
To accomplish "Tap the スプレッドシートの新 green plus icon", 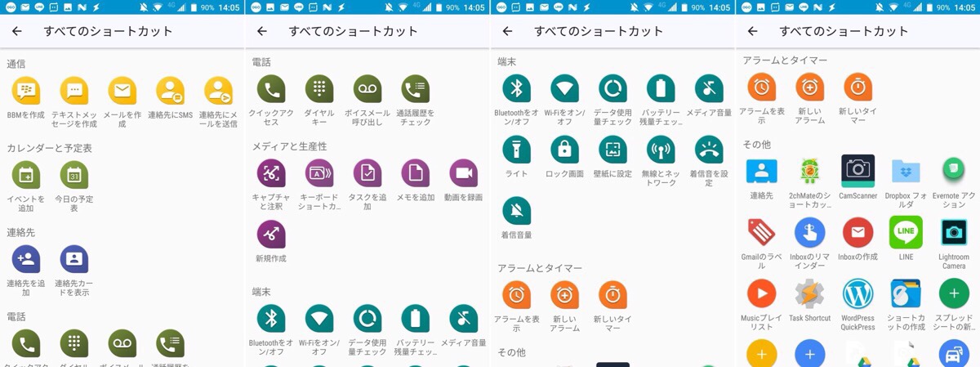I will (x=954, y=293).
